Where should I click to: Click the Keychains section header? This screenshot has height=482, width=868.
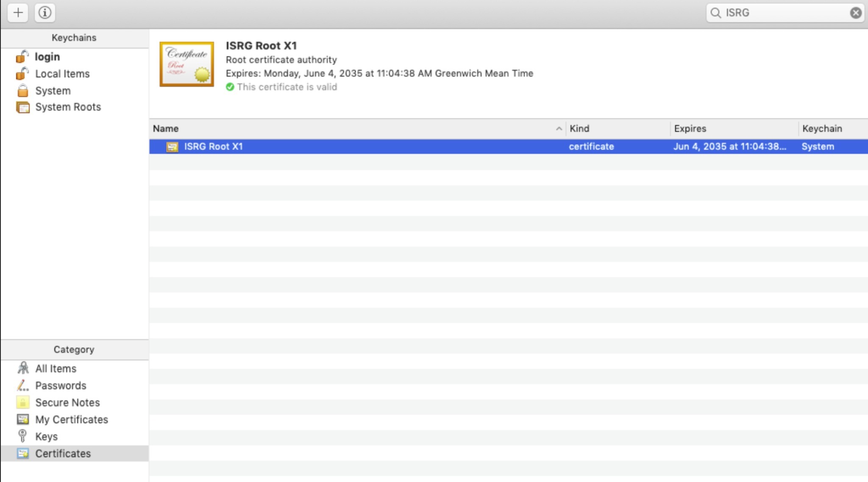(74, 38)
